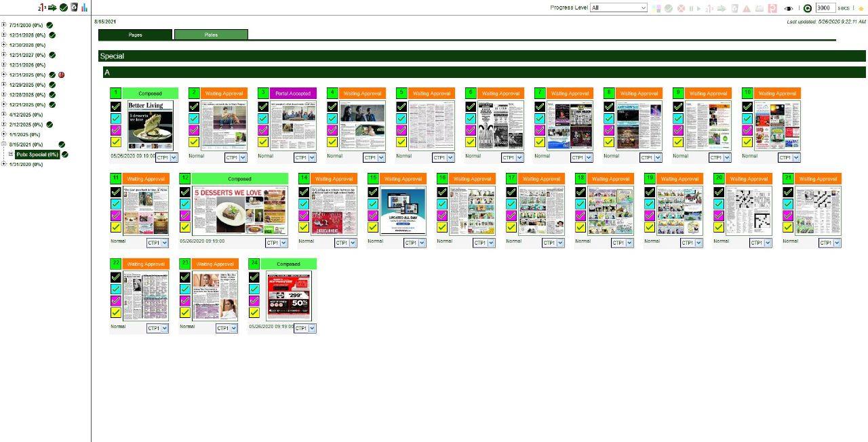Viewport: 868px width, 442px height.
Task: Switch to the Plates tab
Action: pos(211,35)
